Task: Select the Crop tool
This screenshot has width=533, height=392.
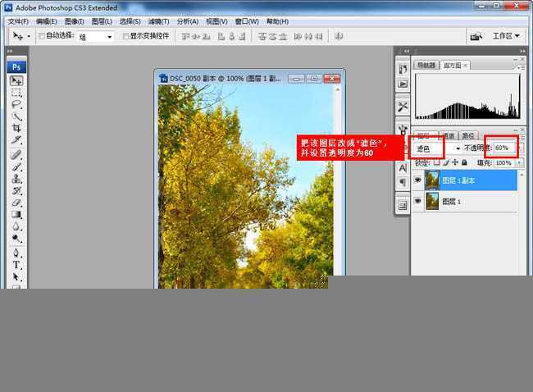Action: click(16, 128)
